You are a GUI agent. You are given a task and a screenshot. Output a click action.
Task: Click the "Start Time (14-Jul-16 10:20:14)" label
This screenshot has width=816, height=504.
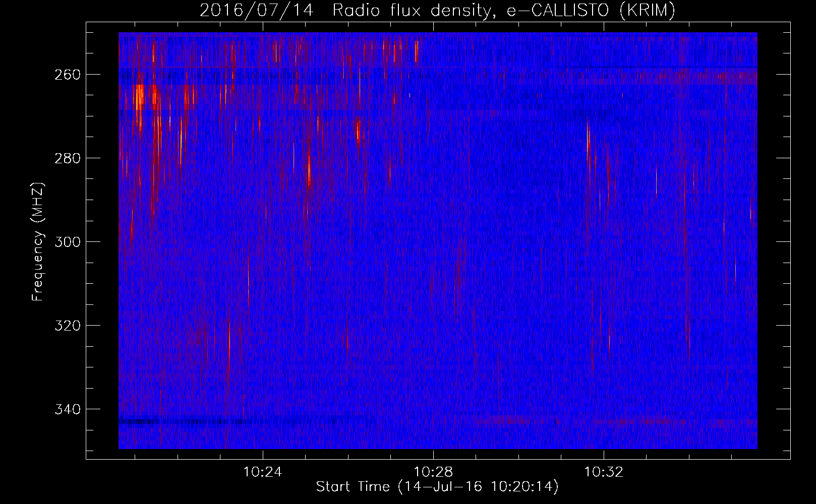click(x=437, y=487)
